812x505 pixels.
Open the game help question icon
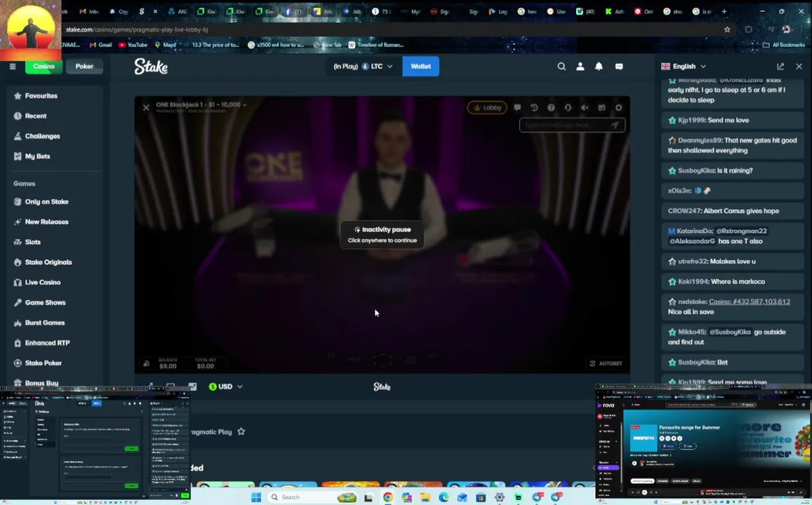[551, 107]
